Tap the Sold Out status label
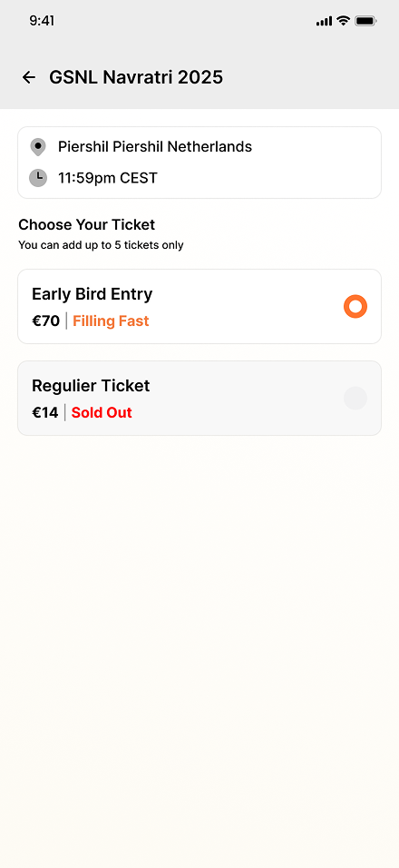The width and height of the screenshot is (399, 868). pos(102,413)
